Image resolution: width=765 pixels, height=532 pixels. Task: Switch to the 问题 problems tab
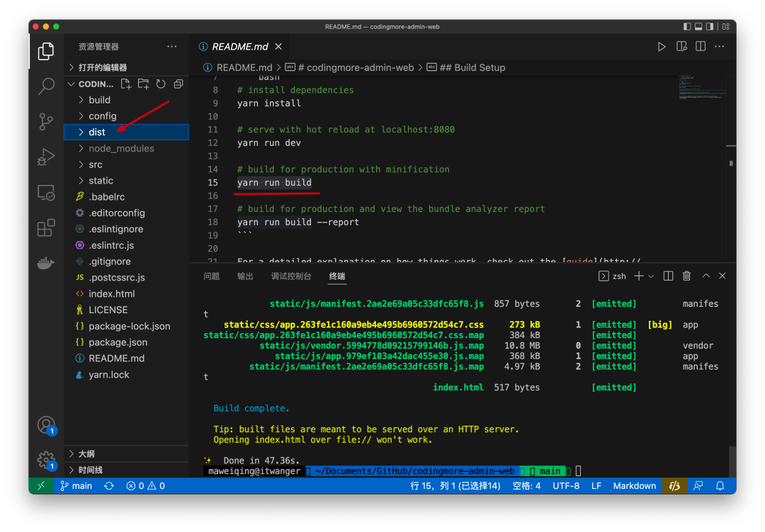(211, 276)
